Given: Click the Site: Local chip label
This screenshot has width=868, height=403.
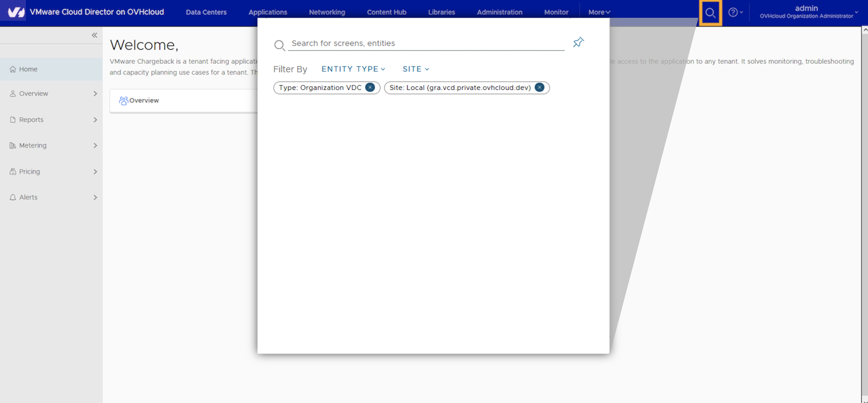Looking at the screenshot, I should tap(460, 88).
